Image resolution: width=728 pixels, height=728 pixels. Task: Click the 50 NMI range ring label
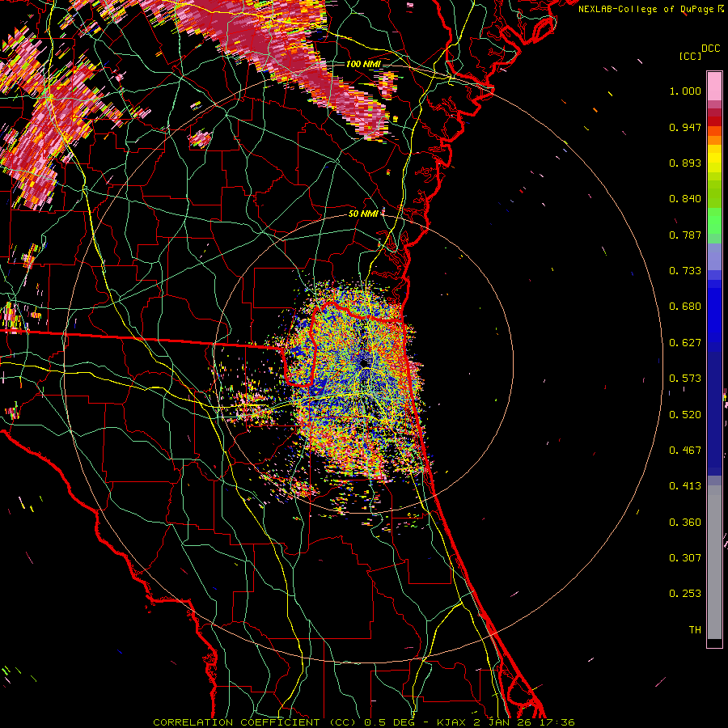(x=363, y=214)
